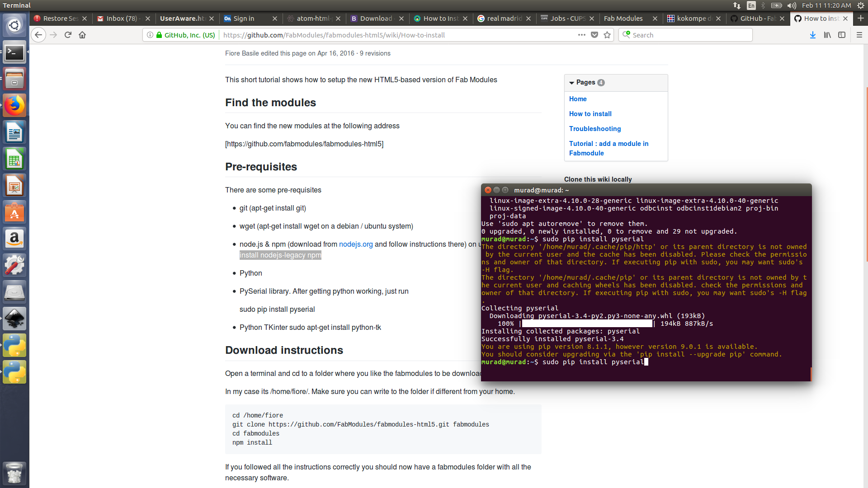
Task: Open the second Python launcher icon
Action: tap(14, 372)
